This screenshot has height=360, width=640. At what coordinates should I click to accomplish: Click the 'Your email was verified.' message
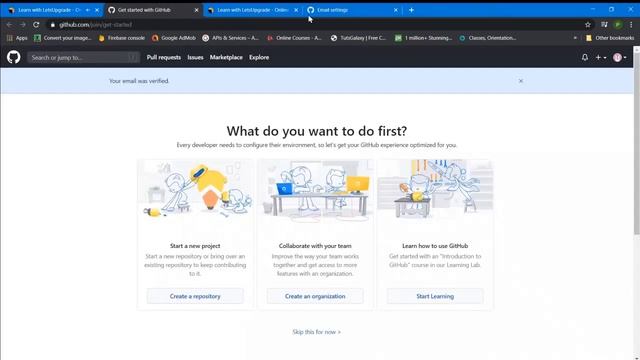[x=139, y=81]
